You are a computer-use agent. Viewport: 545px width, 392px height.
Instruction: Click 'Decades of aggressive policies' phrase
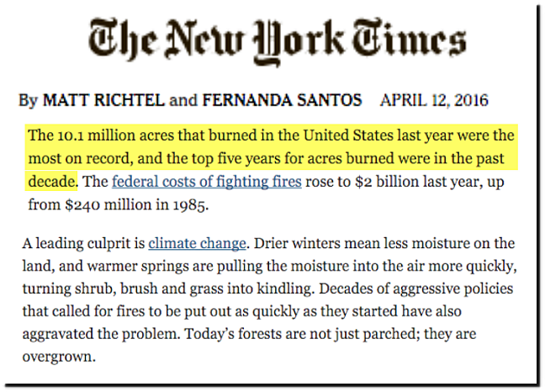[x=416, y=289]
